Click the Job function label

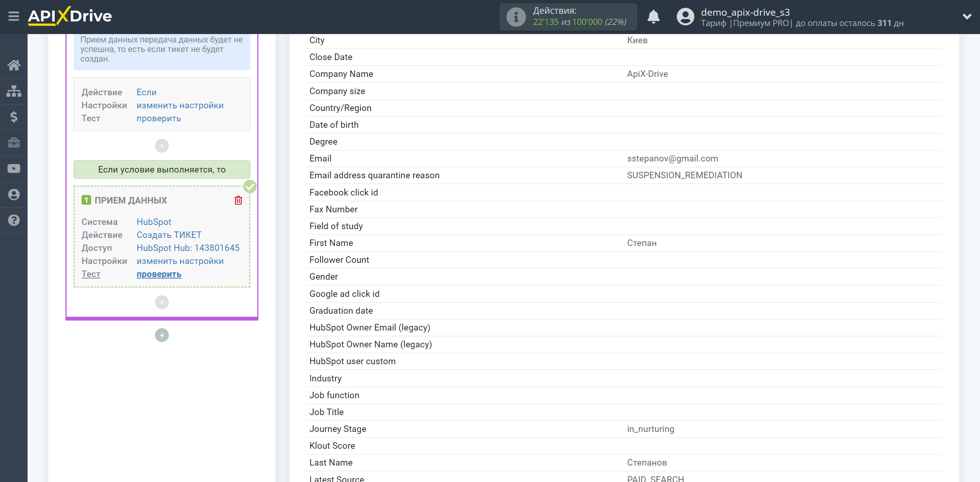pos(334,395)
